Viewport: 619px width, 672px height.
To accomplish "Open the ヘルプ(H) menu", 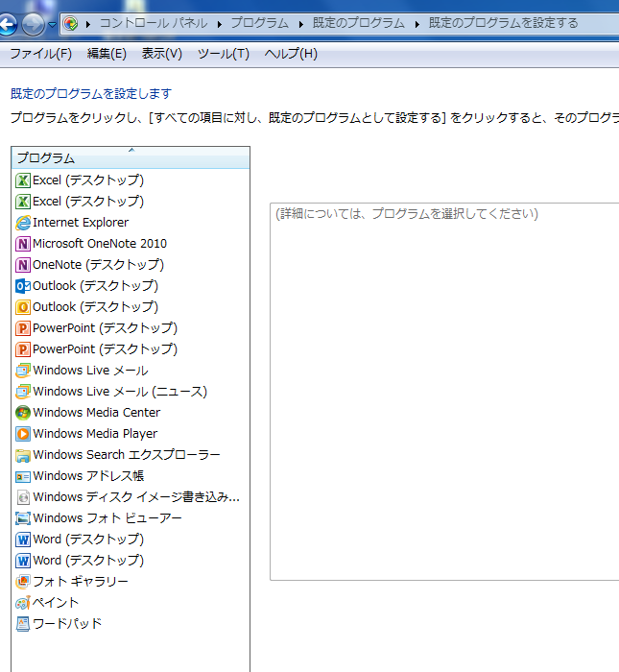I will tap(291, 54).
